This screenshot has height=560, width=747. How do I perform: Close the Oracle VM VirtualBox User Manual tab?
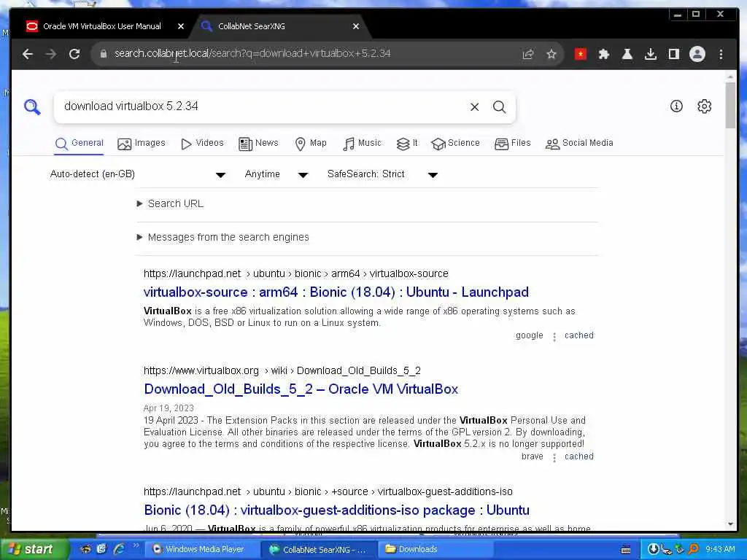(181, 27)
